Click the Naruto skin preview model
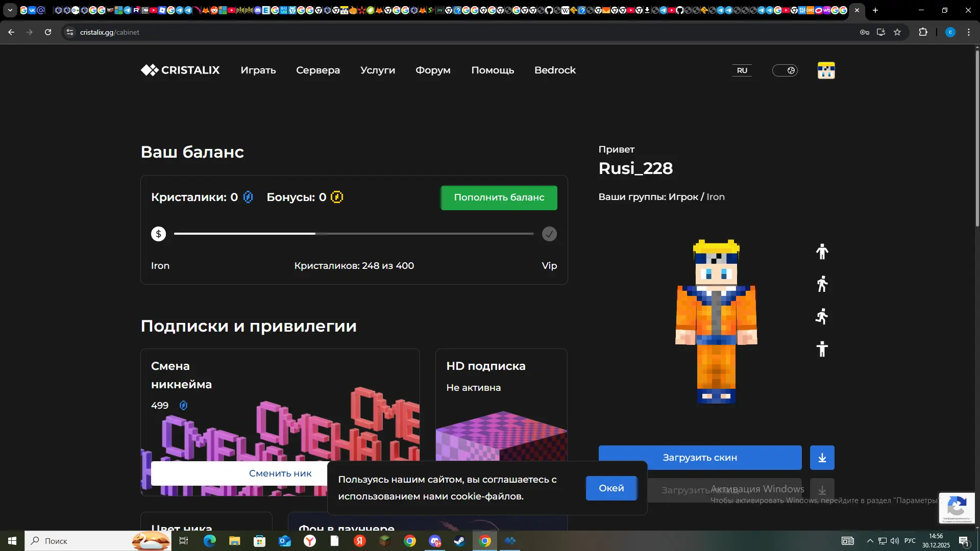Image resolution: width=980 pixels, height=551 pixels. tap(716, 321)
